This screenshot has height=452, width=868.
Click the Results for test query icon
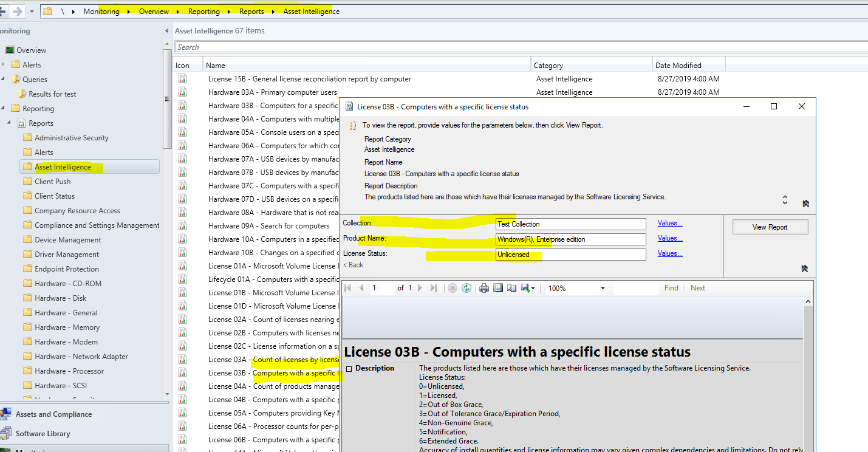[22, 94]
